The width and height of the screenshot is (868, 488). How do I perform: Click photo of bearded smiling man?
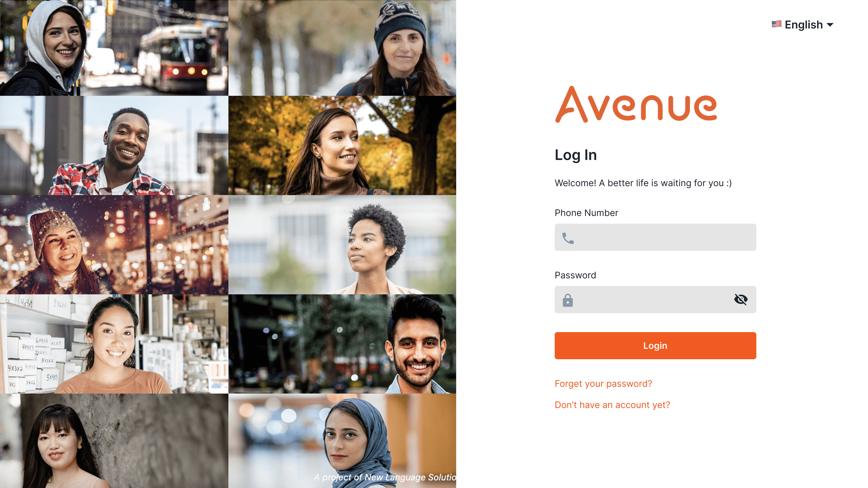tap(342, 344)
